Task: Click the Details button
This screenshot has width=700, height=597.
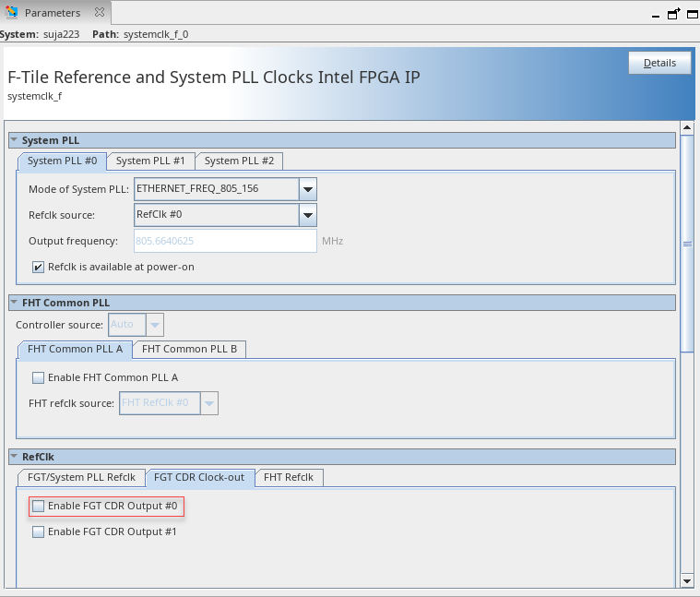Action: [x=659, y=63]
